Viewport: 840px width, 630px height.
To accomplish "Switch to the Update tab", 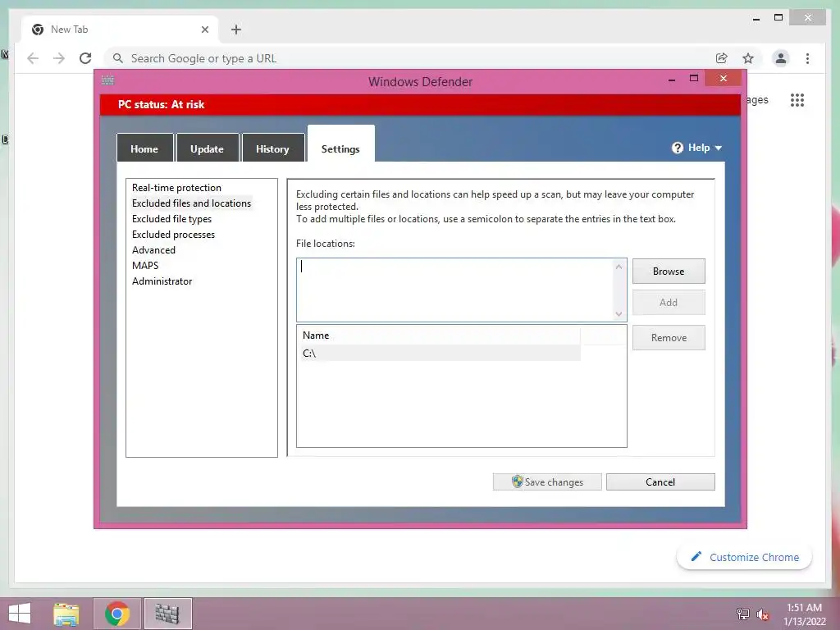I will coord(207,148).
